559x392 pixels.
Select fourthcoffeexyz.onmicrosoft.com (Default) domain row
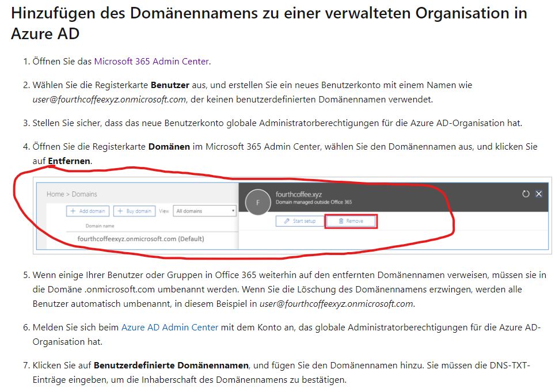click(x=141, y=239)
